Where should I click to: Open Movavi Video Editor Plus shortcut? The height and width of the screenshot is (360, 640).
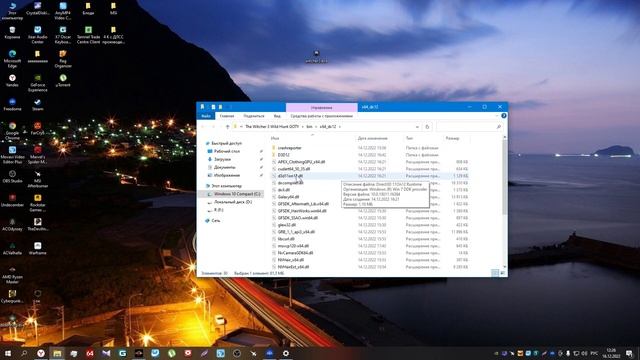pos(12,155)
